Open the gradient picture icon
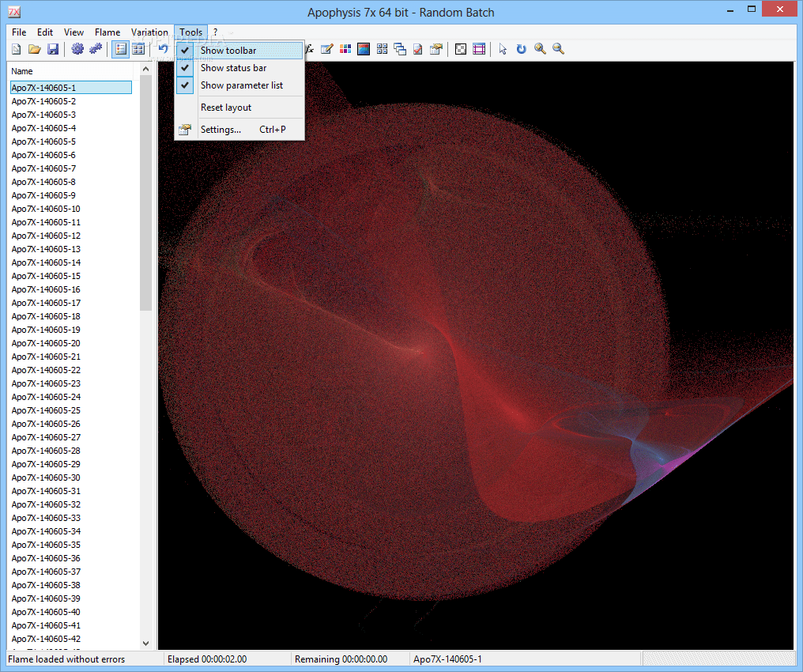 click(x=364, y=49)
